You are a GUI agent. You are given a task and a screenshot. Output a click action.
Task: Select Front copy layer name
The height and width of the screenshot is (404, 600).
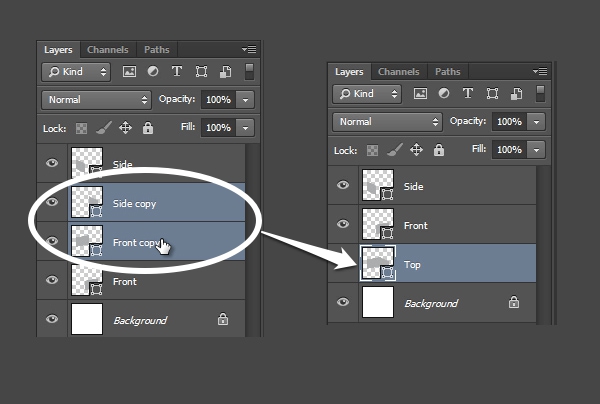pyautogui.click(x=136, y=243)
